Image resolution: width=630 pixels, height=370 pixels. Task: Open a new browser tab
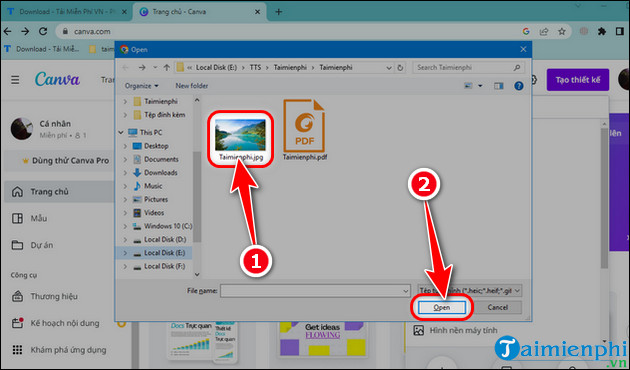(278, 12)
